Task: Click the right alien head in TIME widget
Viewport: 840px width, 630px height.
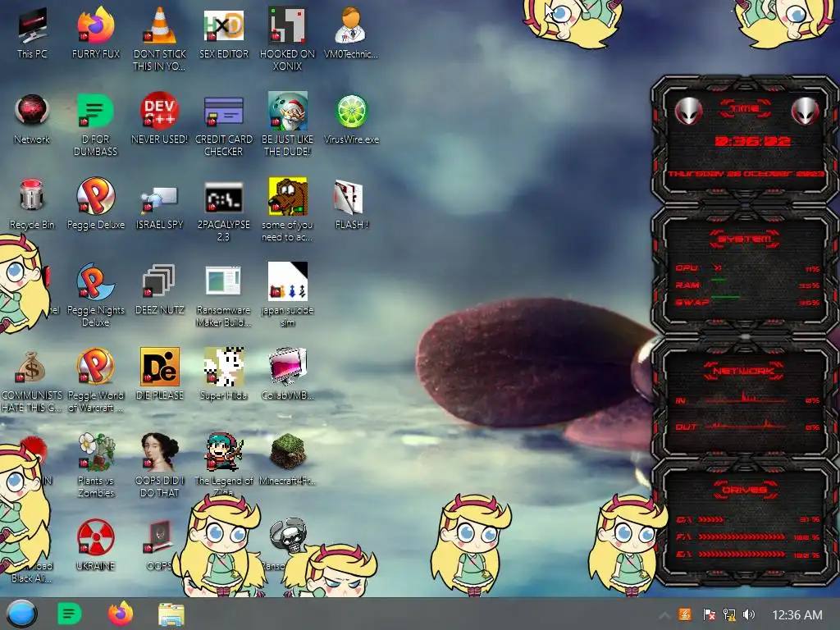Action: 806,112
